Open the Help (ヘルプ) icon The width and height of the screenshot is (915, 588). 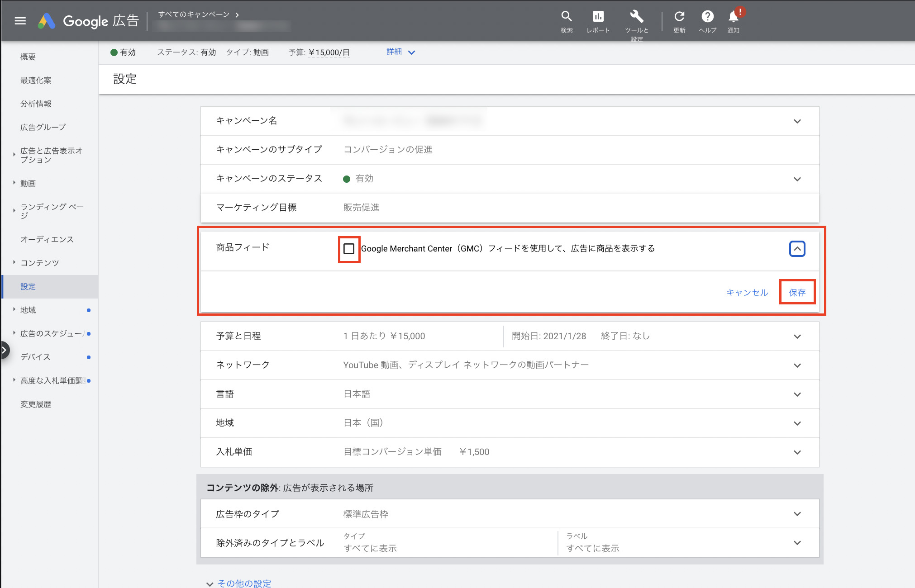pyautogui.click(x=707, y=17)
